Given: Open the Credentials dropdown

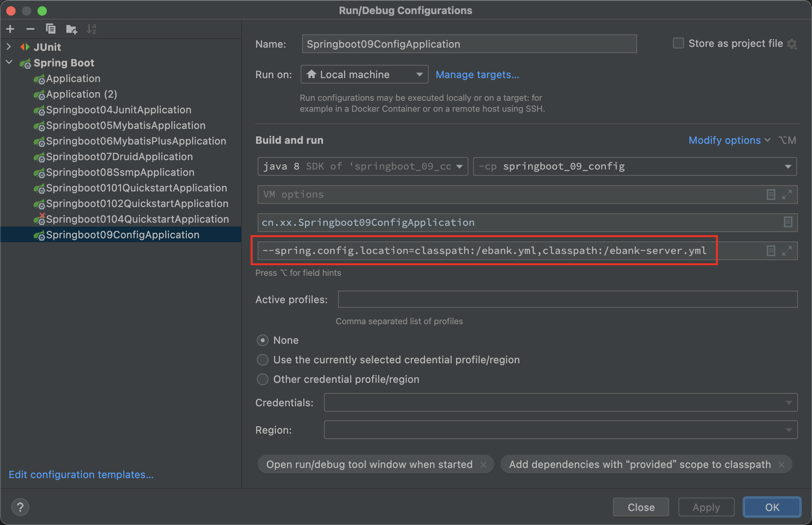Looking at the screenshot, I should coord(561,402).
